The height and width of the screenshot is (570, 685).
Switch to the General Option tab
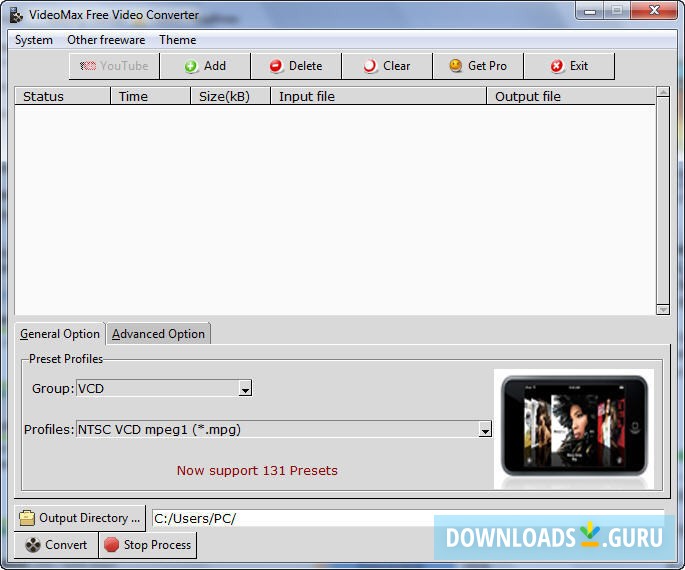[60, 334]
